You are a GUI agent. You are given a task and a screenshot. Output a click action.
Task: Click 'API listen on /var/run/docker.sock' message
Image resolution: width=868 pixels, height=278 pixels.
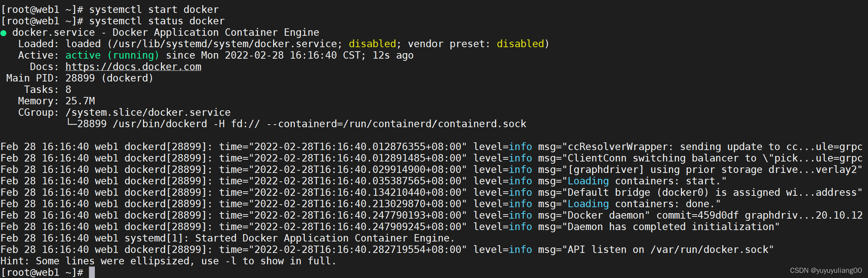[x=656, y=250]
